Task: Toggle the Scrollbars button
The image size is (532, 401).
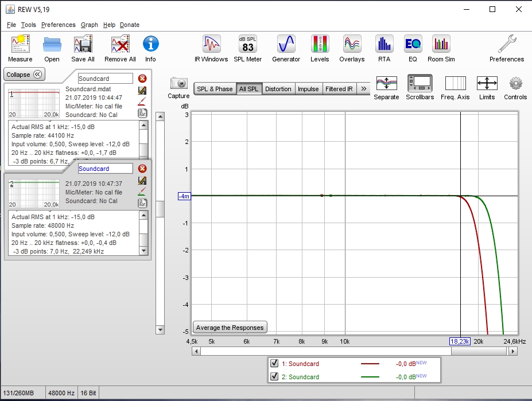Action: pyautogui.click(x=420, y=87)
